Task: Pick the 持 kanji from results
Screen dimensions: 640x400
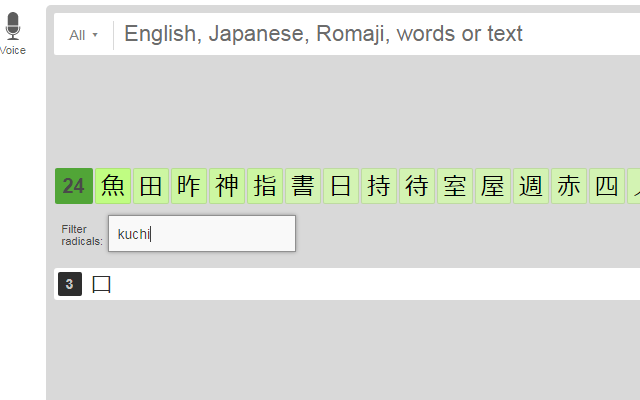Action: tap(379, 186)
